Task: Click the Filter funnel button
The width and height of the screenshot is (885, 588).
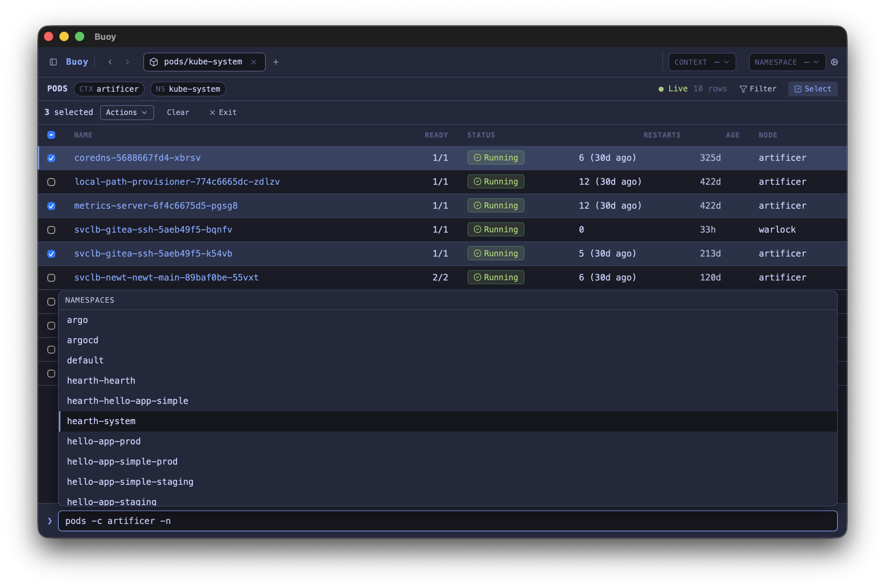Action: pyautogui.click(x=758, y=89)
